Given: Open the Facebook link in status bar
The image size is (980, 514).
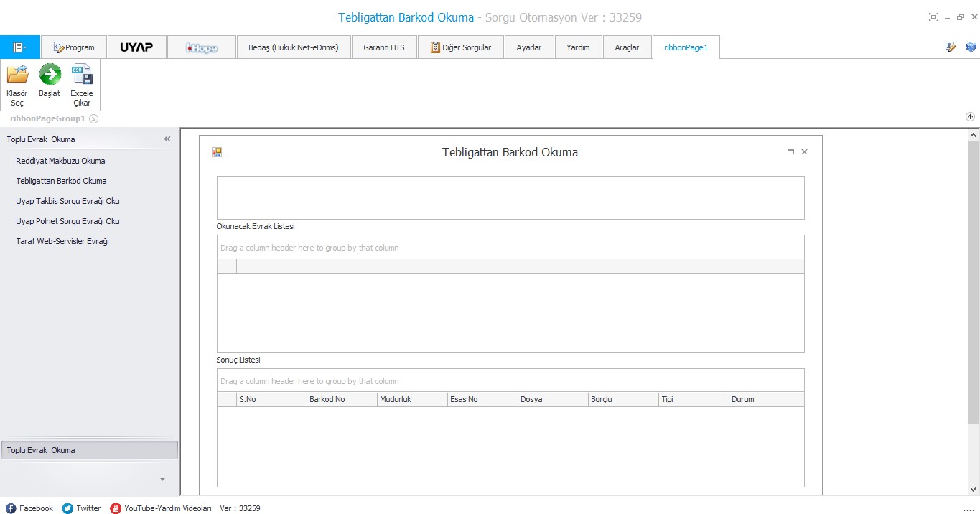Looking at the screenshot, I should click(29, 508).
